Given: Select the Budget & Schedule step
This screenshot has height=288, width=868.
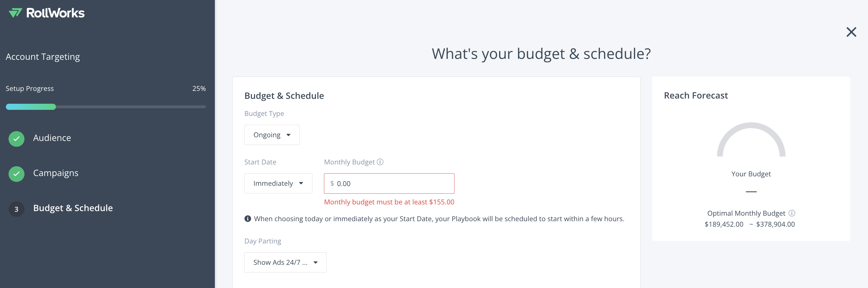Looking at the screenshot, I should click(x=73, y=208).
